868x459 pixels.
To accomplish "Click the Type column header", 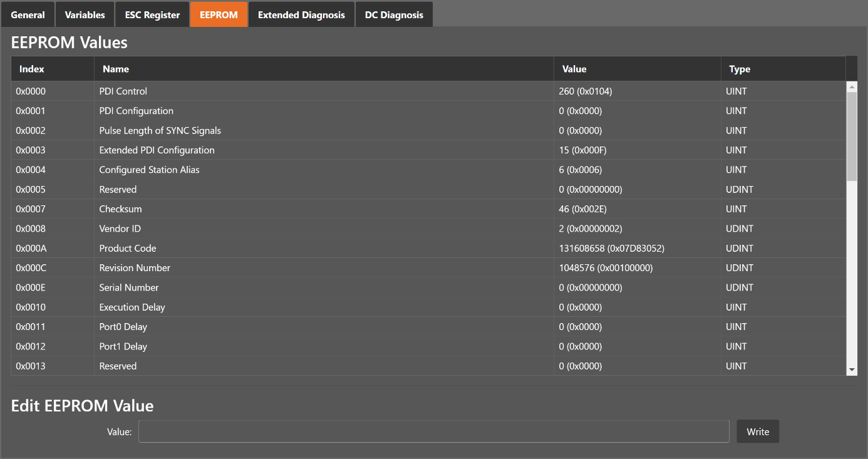I will [740, 69].
